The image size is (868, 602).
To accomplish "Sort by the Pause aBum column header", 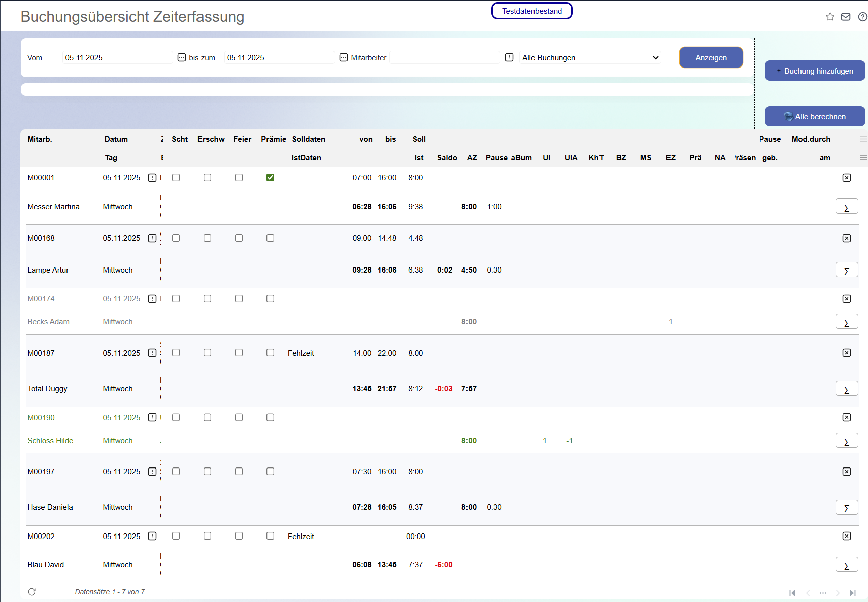I will [509, 158].
